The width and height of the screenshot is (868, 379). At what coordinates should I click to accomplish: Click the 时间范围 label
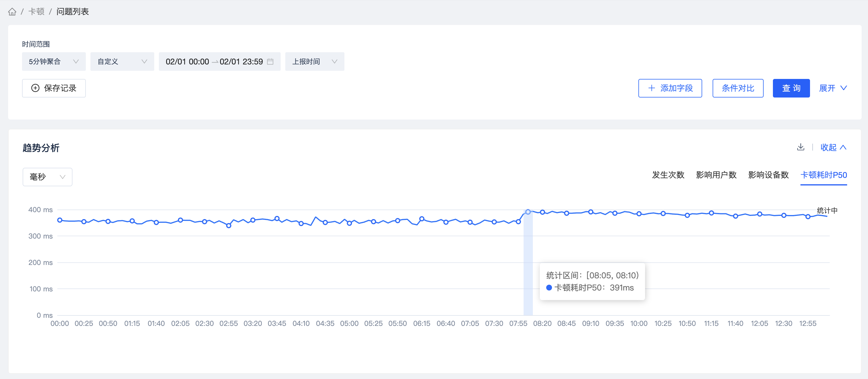pos(36,44)
